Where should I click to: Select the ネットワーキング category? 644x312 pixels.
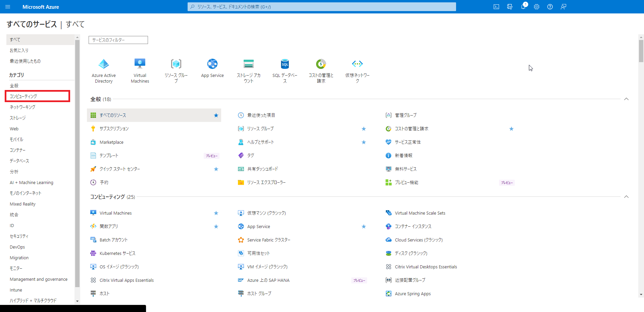click(x=40, y=107)
